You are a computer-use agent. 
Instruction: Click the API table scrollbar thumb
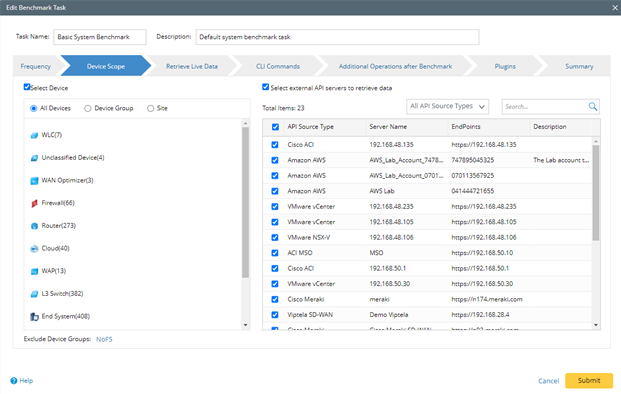click(x=596, y=193)
